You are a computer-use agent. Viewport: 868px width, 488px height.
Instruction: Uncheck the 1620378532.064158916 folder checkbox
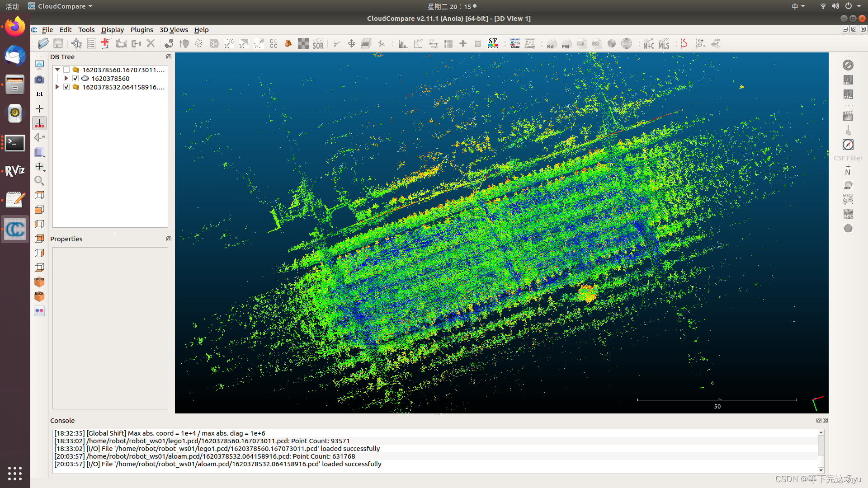66,87
